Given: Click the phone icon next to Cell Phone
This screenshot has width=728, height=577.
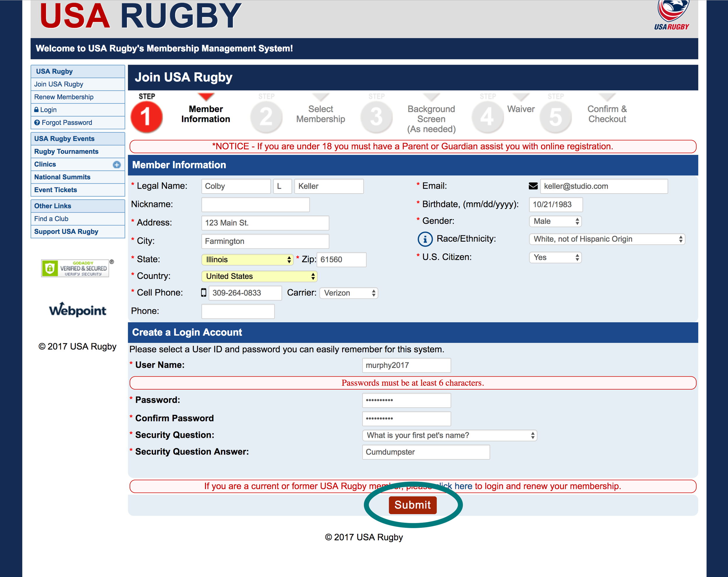Looking at the screenshot, I should click(x=204, y=293).
